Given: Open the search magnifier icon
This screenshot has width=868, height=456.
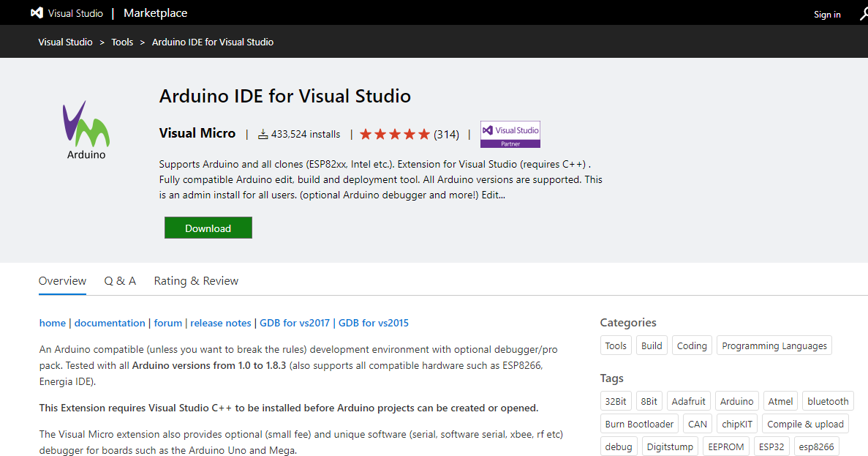Looking at the screenshot, I should point(864,14).
